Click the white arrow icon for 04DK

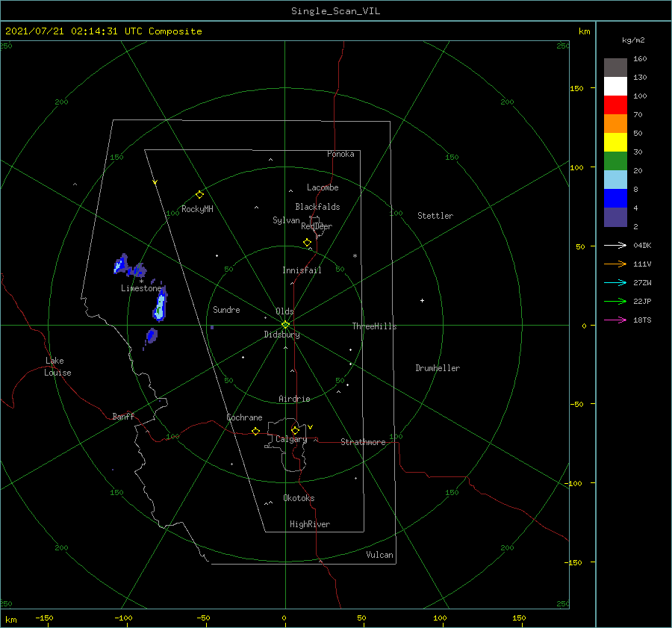[615, 245]
